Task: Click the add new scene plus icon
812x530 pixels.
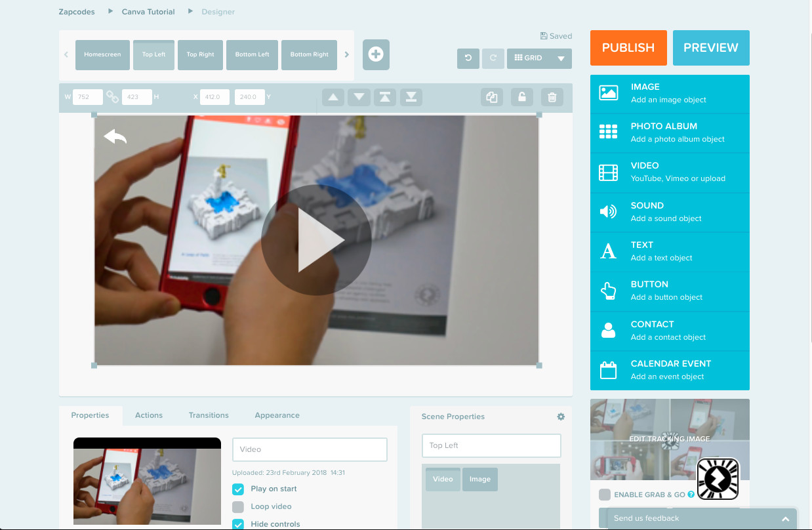Action: (x=376, y=54)
